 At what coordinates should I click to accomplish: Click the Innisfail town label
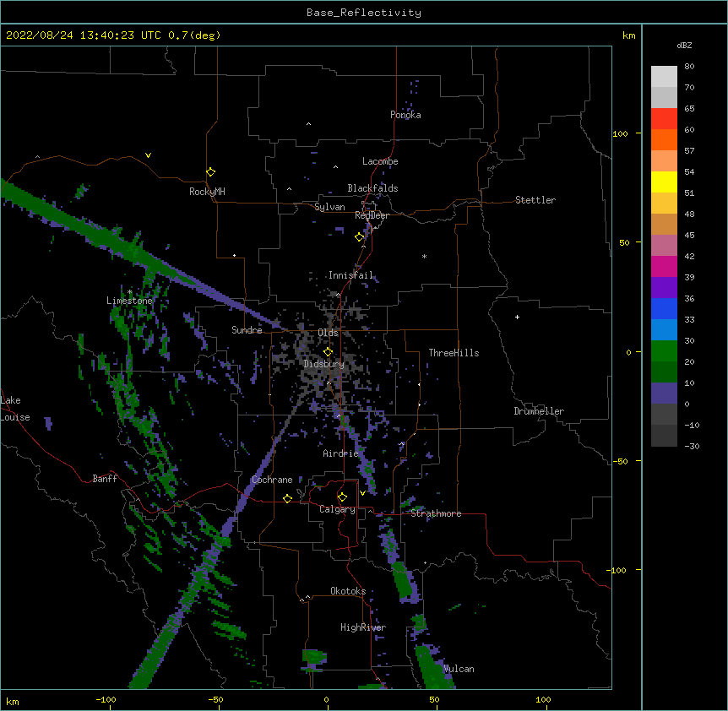tap(350, 275)
